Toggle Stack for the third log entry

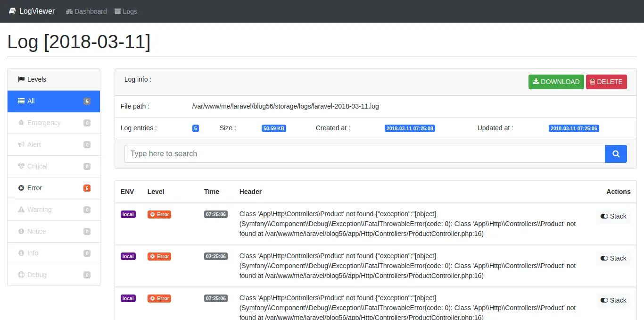[x=613, y=300]
